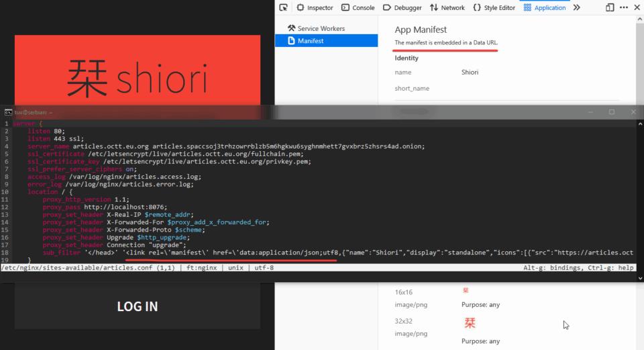This screenshot has width=644, height=350.
Task: Click utf-8 encoding in status bar
Action: tap(264, 268)
